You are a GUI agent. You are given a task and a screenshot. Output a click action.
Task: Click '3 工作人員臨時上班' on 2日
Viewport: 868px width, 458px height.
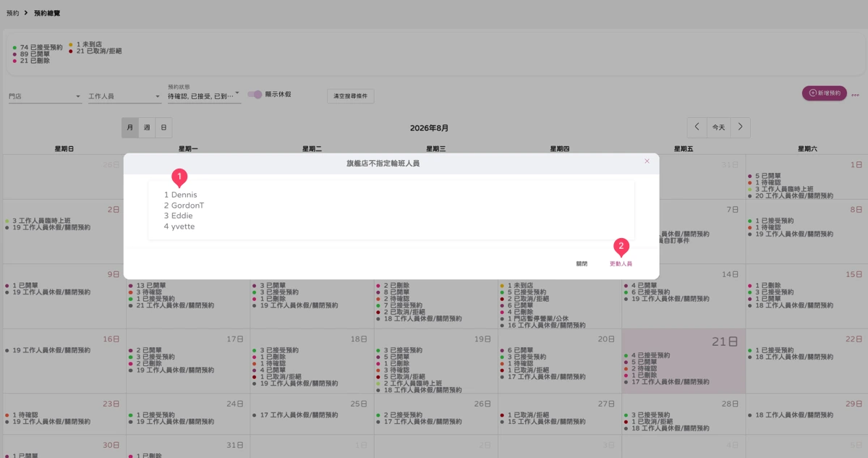(41, 221)
